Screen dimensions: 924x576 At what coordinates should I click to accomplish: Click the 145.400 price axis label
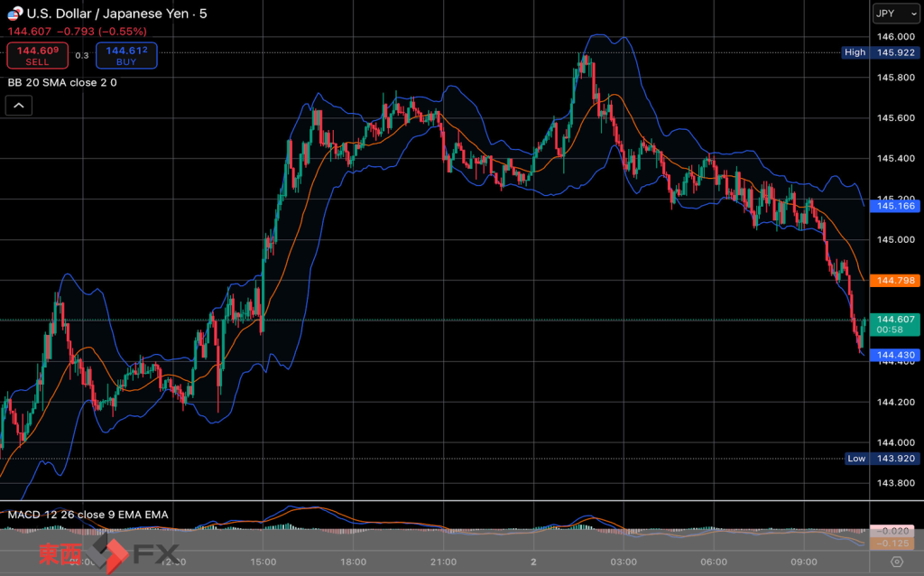896,159
